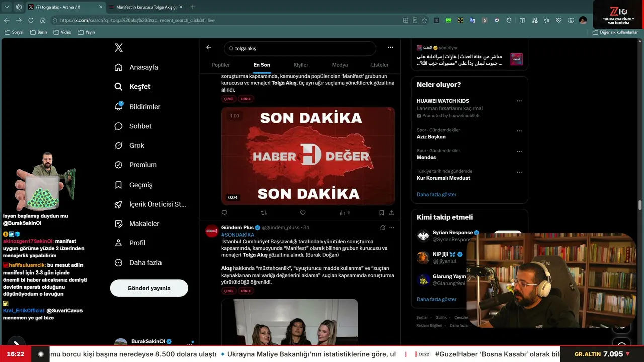Open options for Kur Korumalı Mevduat trend
Viewport: 644px width, 362px height.
click(519, 172)
